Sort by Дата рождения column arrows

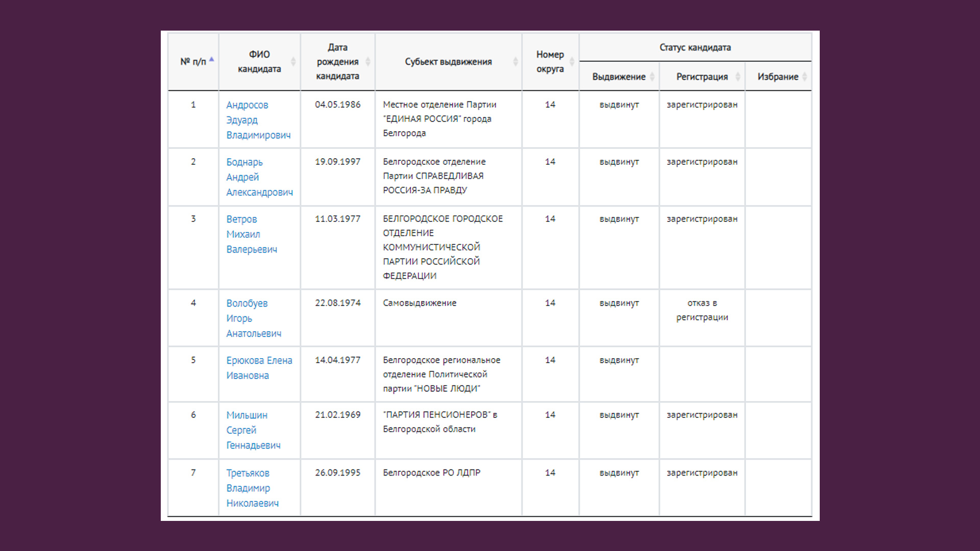pyautogui.click(x=368, y=62)
